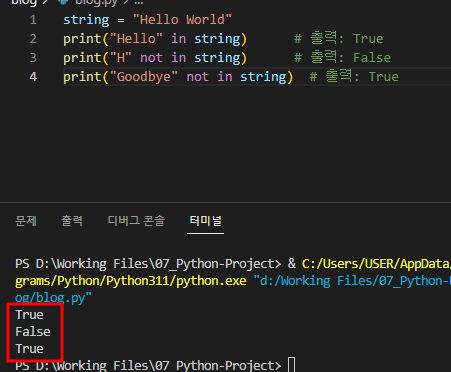
Task: Select the 터미널 tab
Action: (205, 221)
